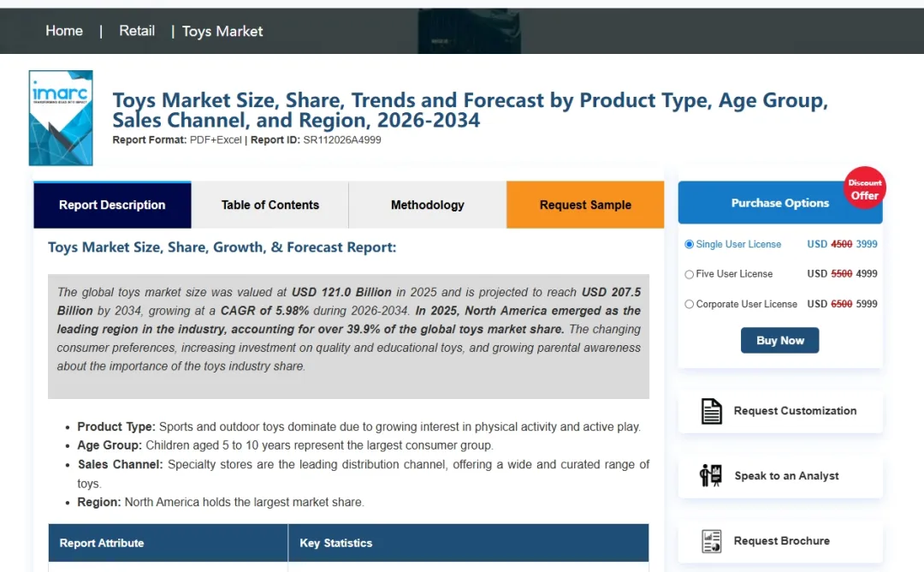Click the Request Customization document icon
Screen dimensions: 924x572
pos(711,411)
